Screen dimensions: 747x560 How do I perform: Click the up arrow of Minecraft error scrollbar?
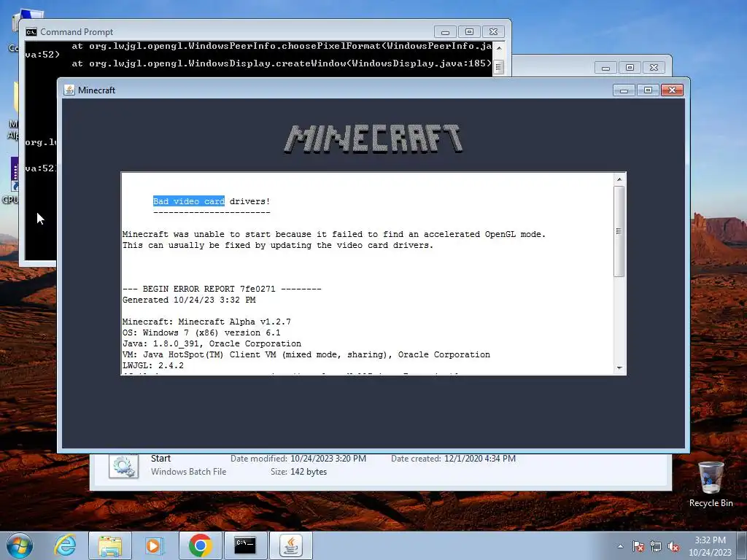click(x=619, y=179)
